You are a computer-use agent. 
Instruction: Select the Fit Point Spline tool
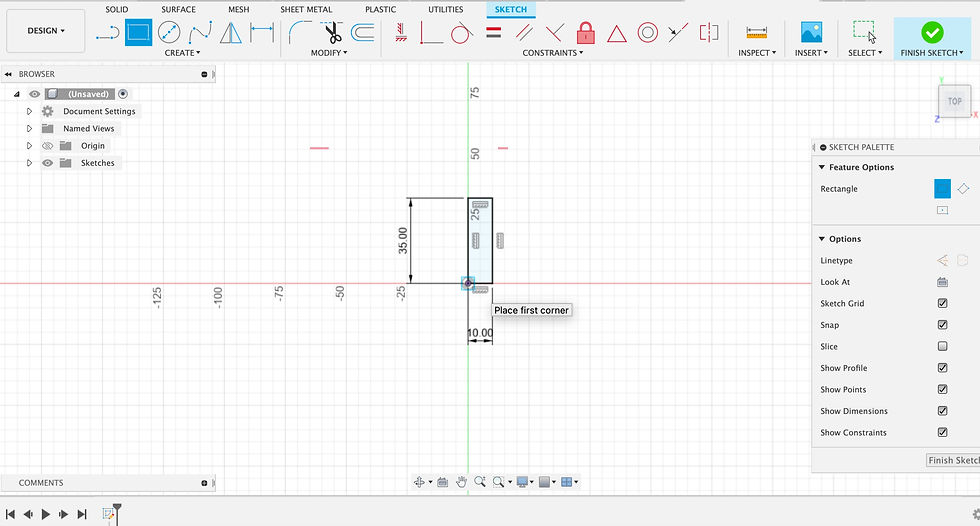200,32
